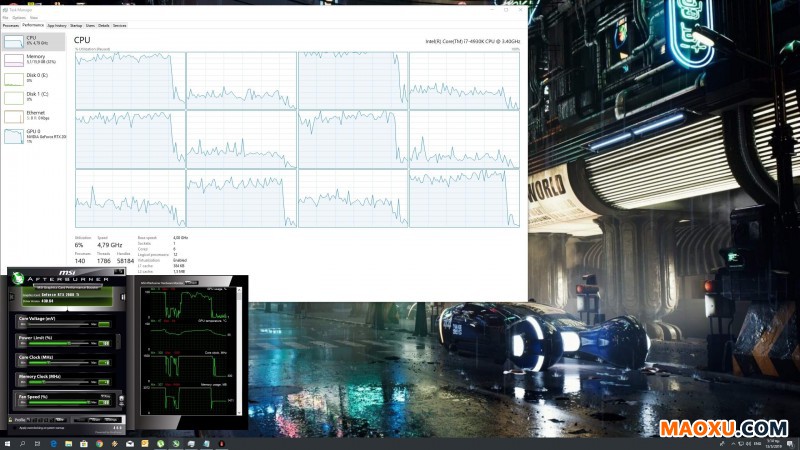
Task: Click the Detach button on the hardware monitor
Action: click(191, 283)
